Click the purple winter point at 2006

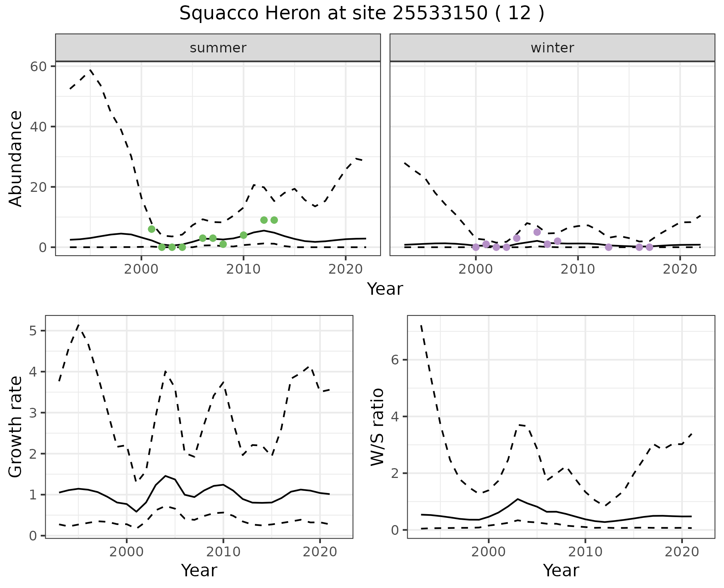click(x=537, y=232)
